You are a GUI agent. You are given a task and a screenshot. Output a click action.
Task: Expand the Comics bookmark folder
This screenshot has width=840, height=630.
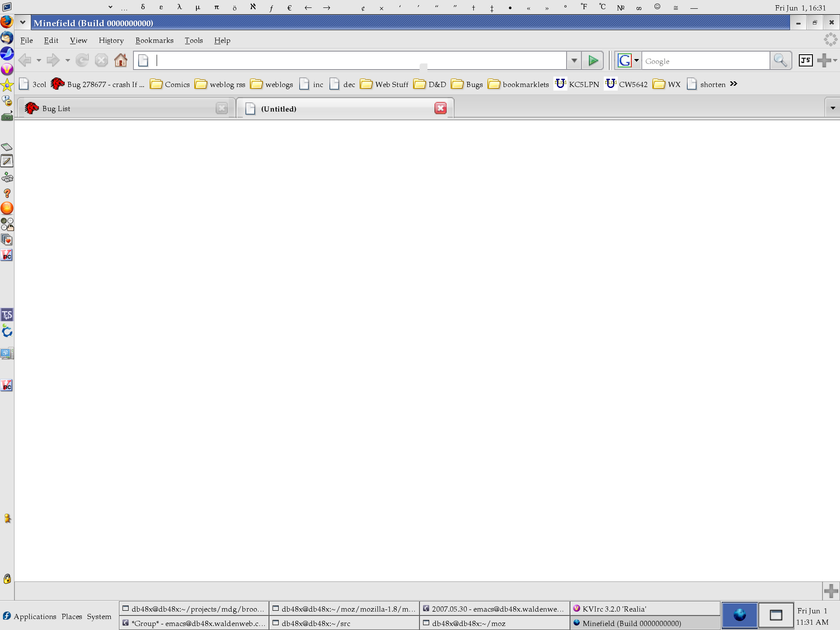pyautogui.click(x=169, y=84)
